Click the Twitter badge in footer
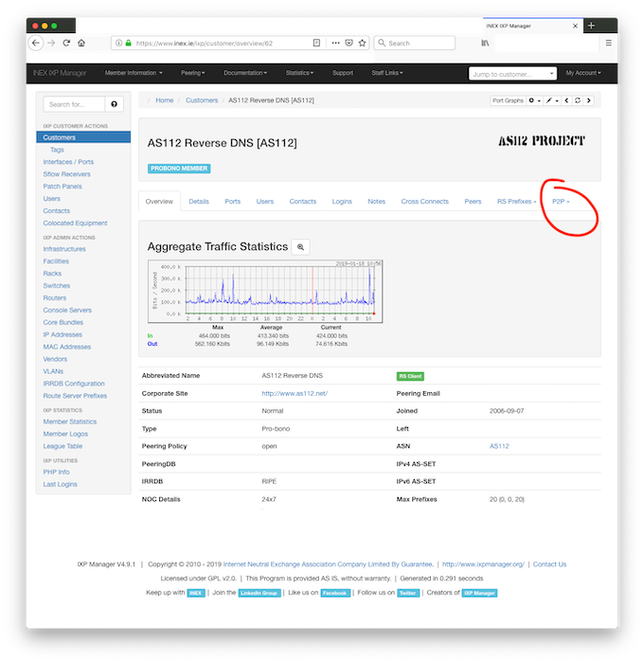This screenshot has height=663, width=644. [x=408, y=593]
